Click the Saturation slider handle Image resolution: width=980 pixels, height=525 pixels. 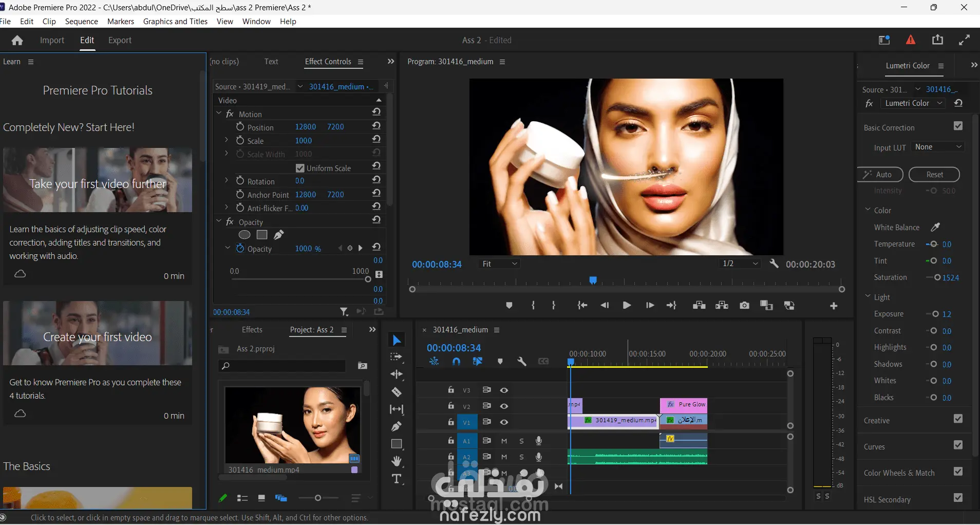[937, 277]
